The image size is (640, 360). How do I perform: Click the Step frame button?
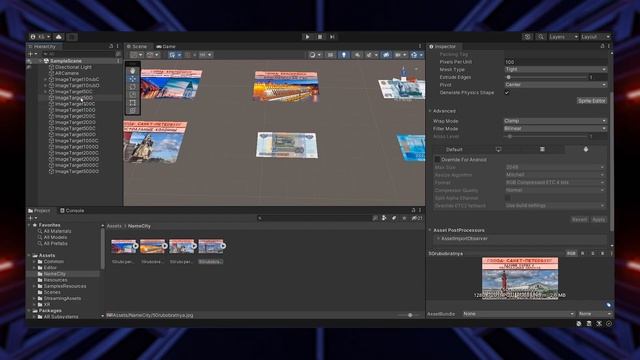[332, 37]
